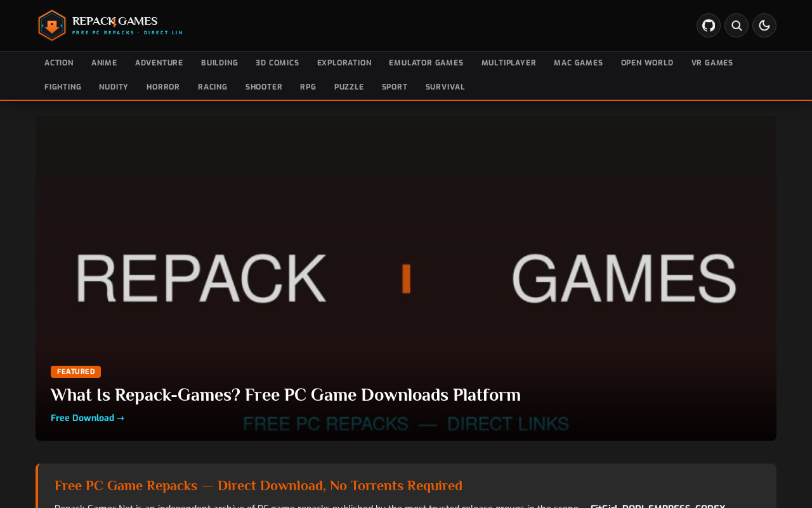Open the Multiplayer category
Viewport: 812px width, 508px height.
click(x=509, y=63)
